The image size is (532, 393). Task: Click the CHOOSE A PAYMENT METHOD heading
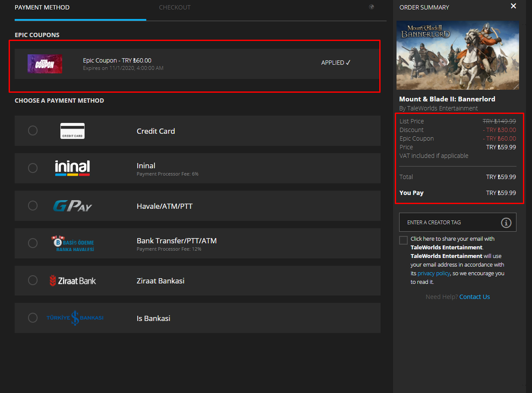[x=59, y=101]
